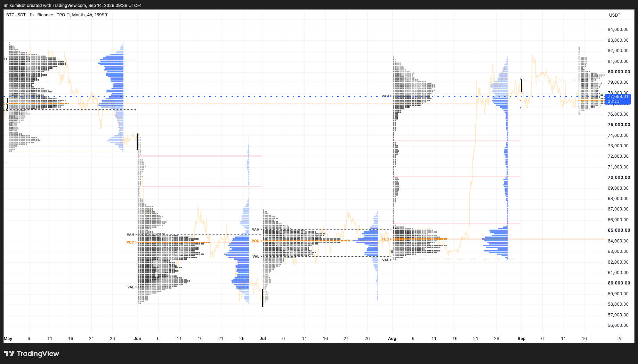This screenshot has height=364, width=638.
Task: Click the TPO [1, Month, 4h, 15999] indicator label
Action: point(82,15)
